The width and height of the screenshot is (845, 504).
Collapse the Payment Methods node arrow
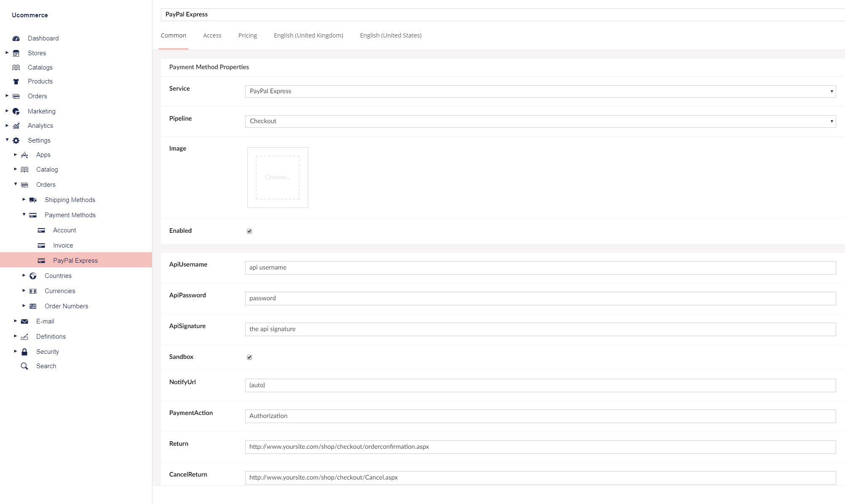(24, 214)
